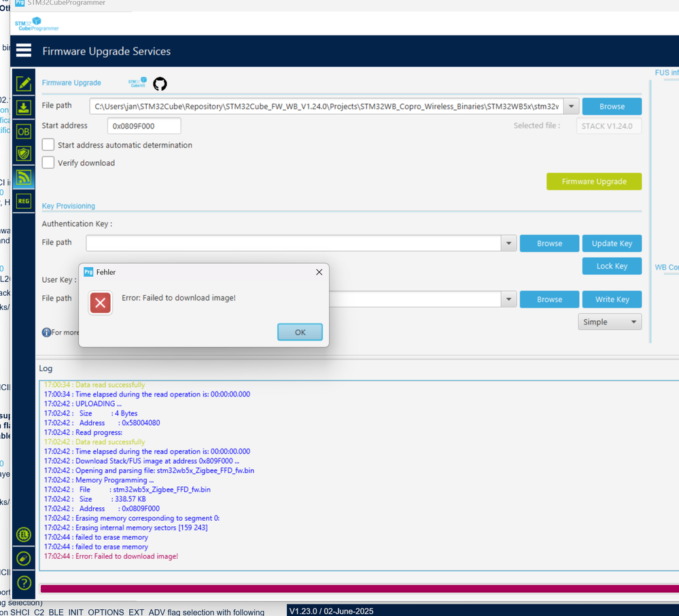Expand Authentication Key file path dropdown
The width and height of the screenshot is (679, 616).
click(509, 243)
